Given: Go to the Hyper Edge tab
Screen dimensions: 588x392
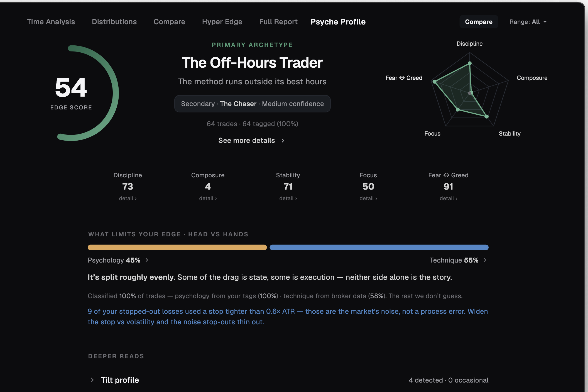Looking at the screenshot, I should coord(222,22).
